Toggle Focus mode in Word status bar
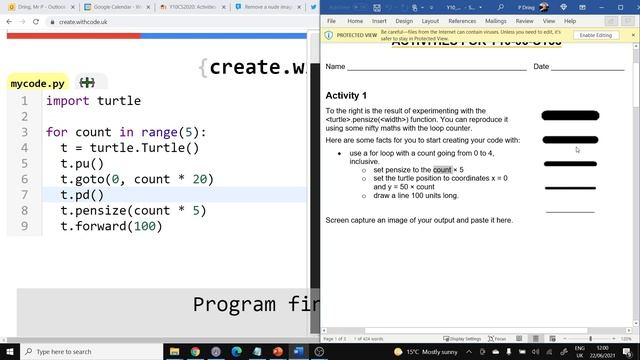Viewport: 640px width, 360px height. (x=497, y=339)
